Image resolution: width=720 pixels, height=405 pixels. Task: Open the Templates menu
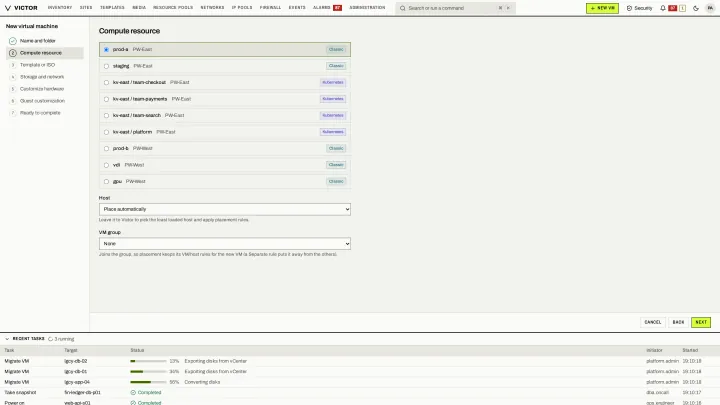tap(112, 8)
